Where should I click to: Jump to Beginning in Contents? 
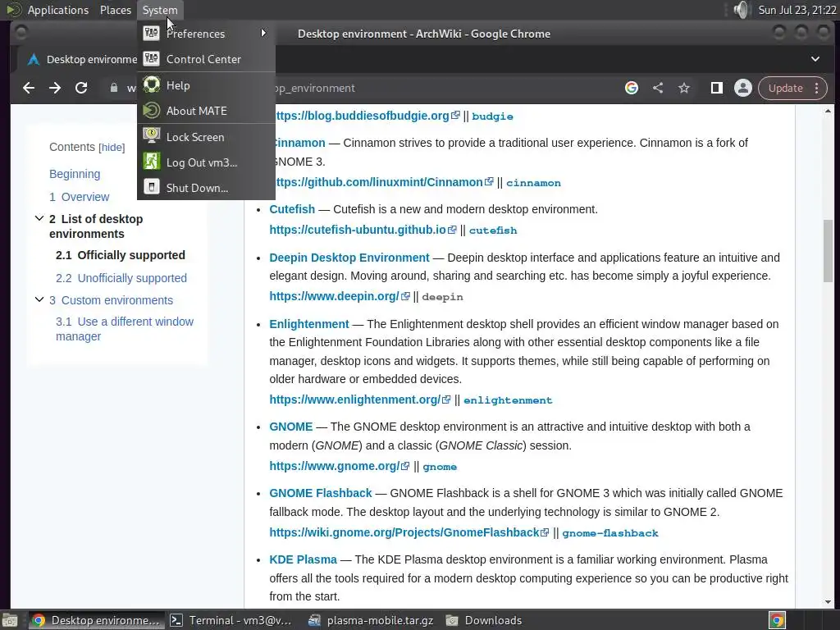click(x=75, y=174)
